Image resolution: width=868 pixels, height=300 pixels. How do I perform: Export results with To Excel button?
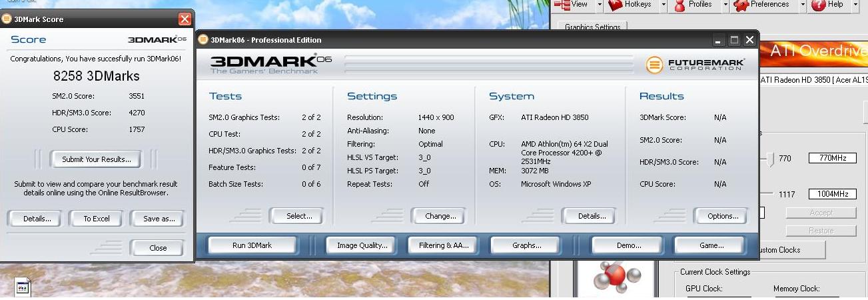97,219
